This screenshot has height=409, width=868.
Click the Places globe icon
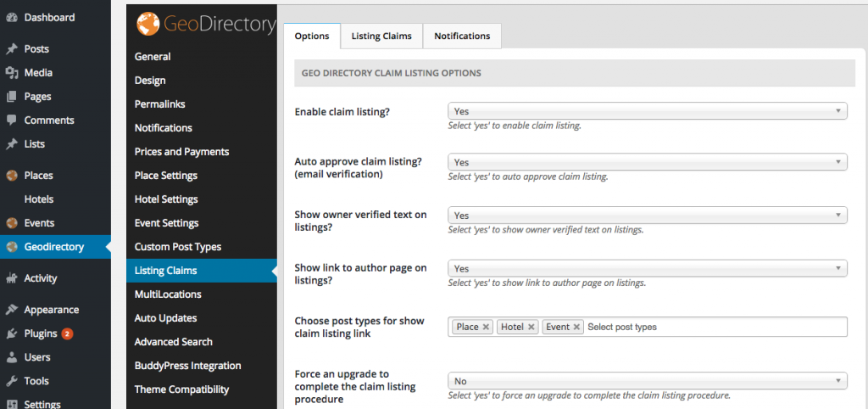click(x=12, y=176)
